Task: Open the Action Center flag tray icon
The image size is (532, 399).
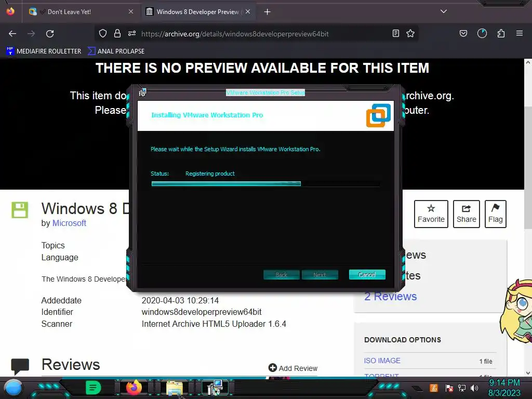Action: [449, 388]
